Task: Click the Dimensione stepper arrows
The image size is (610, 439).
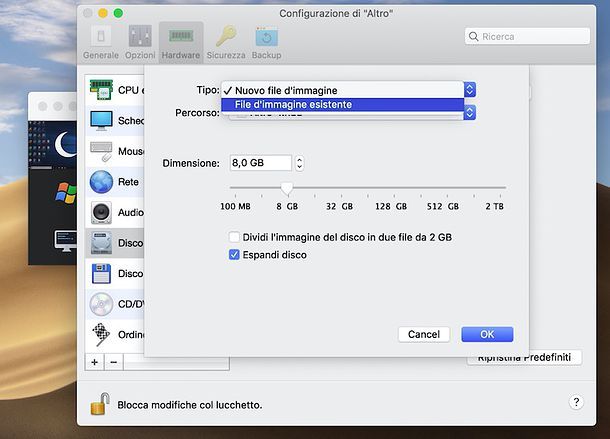Action: [x=299, y=163]
